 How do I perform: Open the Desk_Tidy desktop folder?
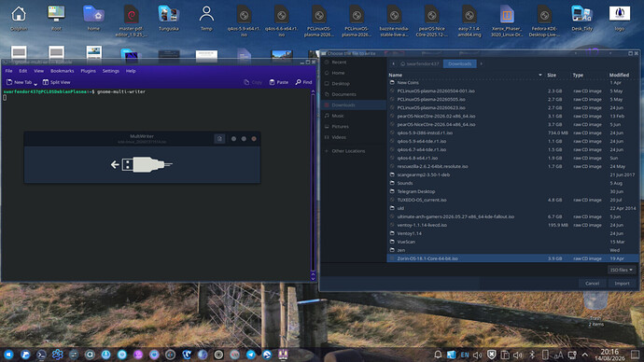tap(582, 18)
